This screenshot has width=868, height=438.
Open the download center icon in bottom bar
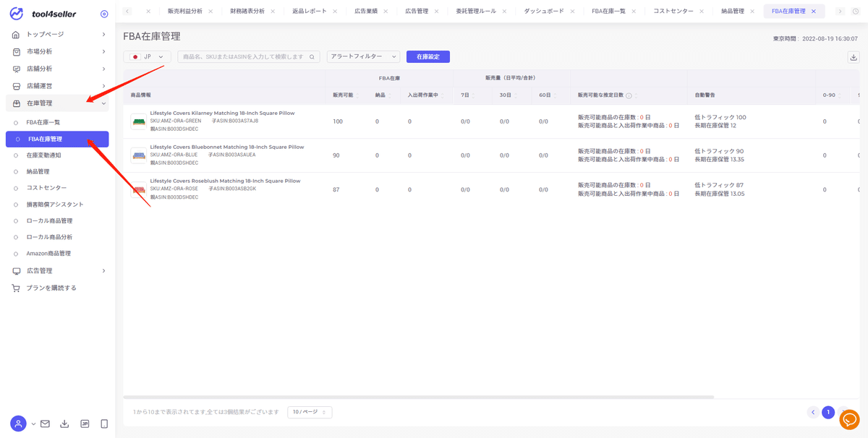coord(64,423)
